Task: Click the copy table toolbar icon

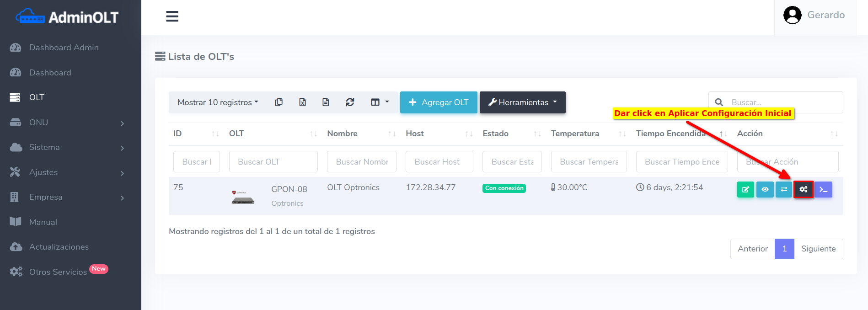Action: [279, 102]
